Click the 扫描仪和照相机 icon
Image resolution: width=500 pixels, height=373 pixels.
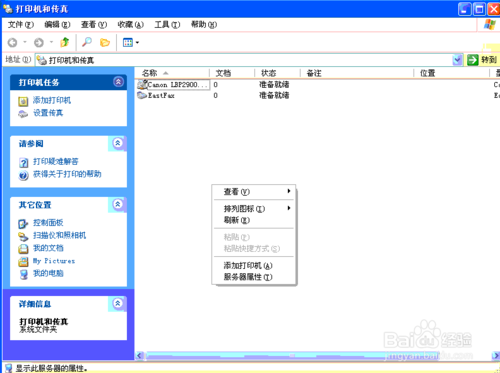(x=23, y=236)
